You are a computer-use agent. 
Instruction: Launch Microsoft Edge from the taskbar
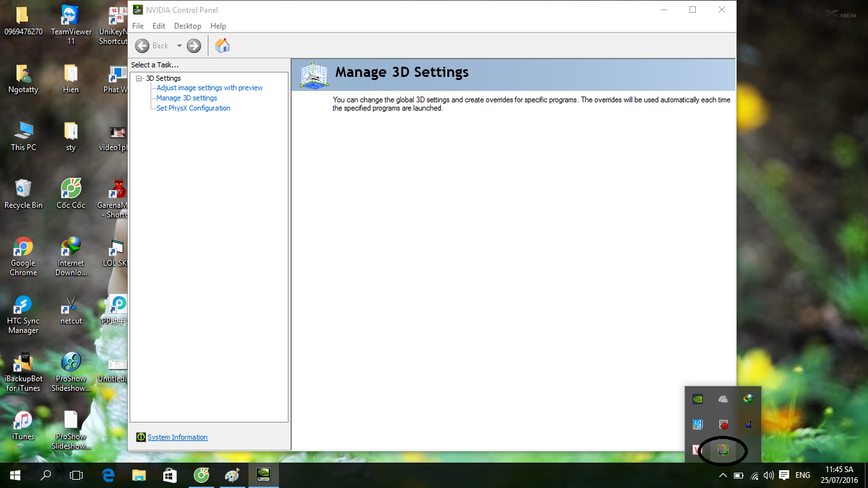(x=108, y=475)
